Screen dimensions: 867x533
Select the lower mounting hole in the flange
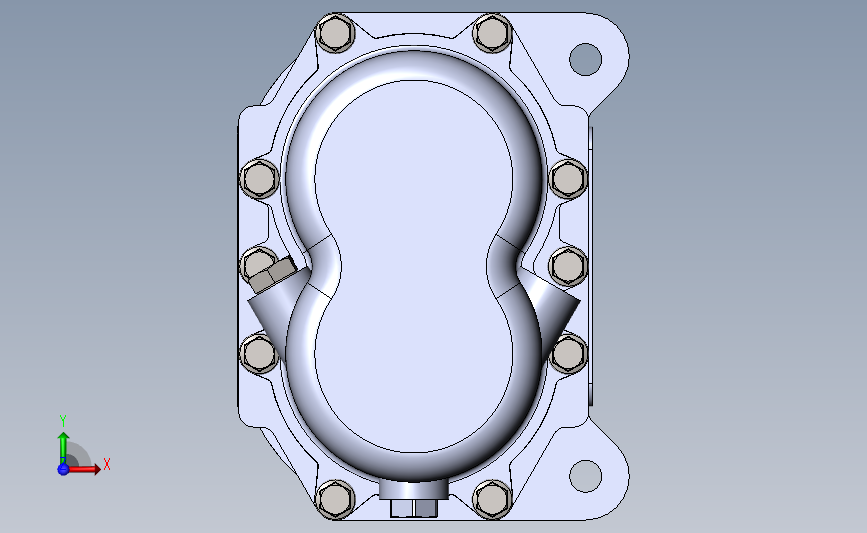(x=585, y=475)
